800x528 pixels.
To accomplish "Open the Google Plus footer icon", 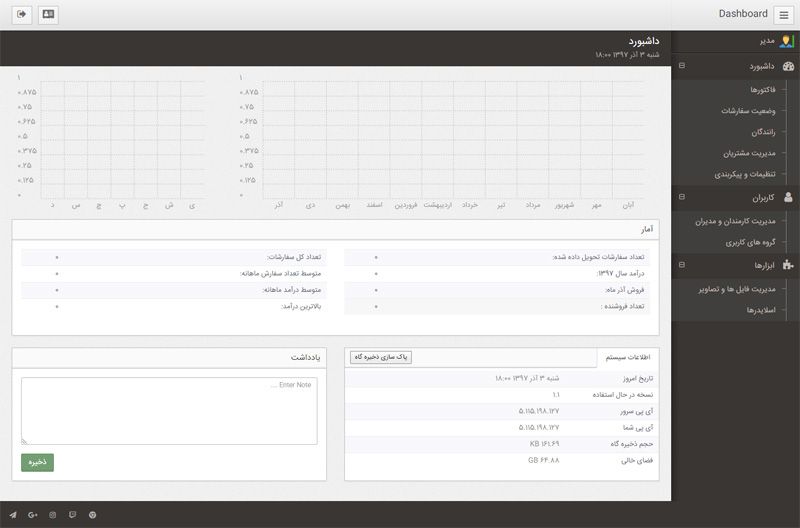I will tap(33, 514).
